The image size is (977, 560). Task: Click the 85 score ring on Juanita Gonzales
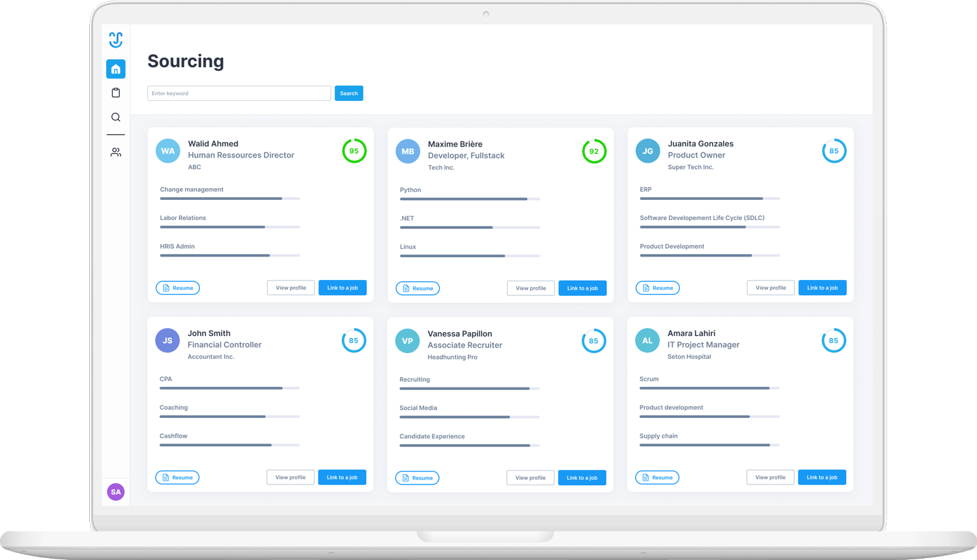[x=834, y=151]
